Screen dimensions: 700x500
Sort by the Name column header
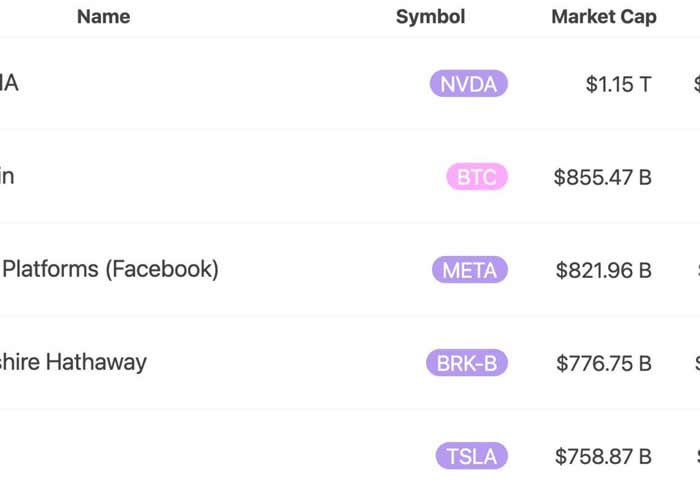pos(104,17)
